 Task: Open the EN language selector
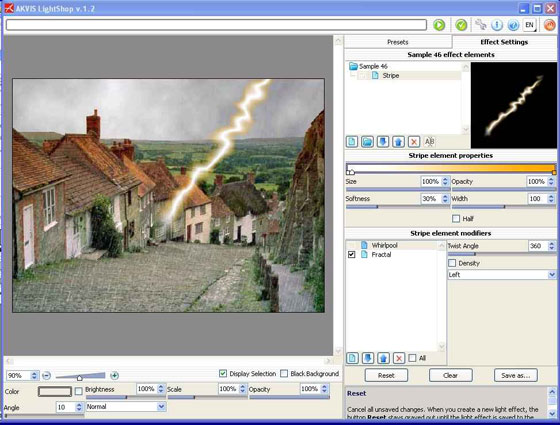[x=530, y=25]
